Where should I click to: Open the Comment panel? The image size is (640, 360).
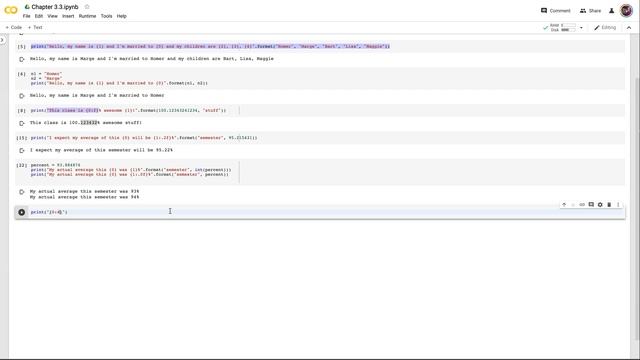click(x=556, y=11)
